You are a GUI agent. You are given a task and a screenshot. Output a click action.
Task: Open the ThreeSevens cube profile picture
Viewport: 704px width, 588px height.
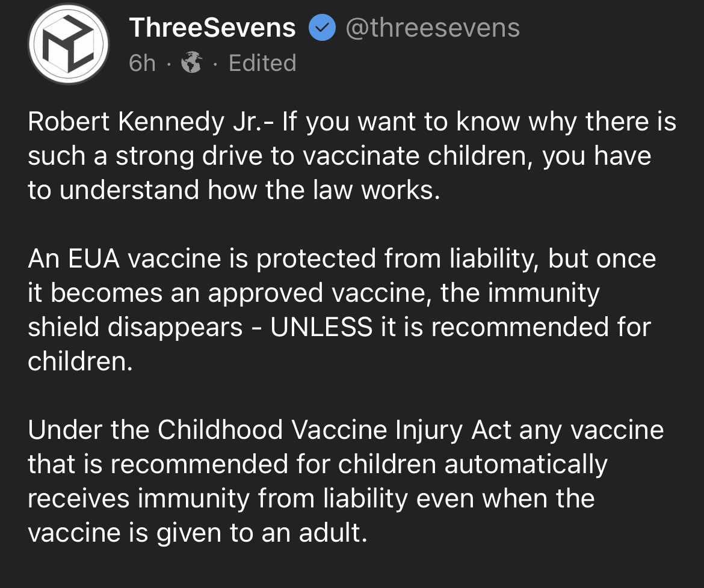point(68,43)
